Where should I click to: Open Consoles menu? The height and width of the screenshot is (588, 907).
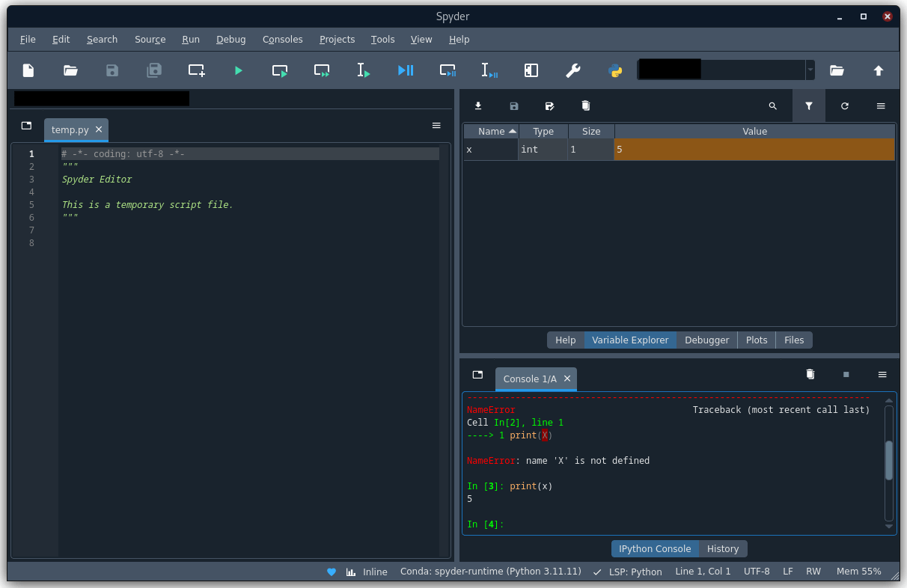click(x=283, y=39)
